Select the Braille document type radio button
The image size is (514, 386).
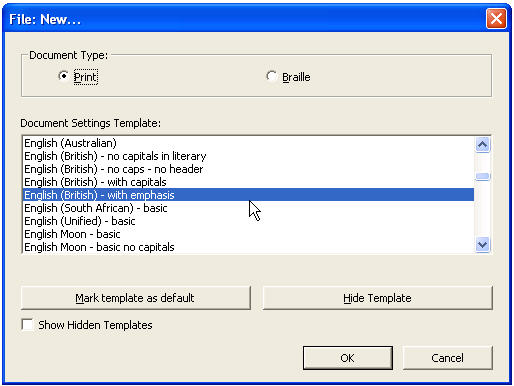[271, 76]
